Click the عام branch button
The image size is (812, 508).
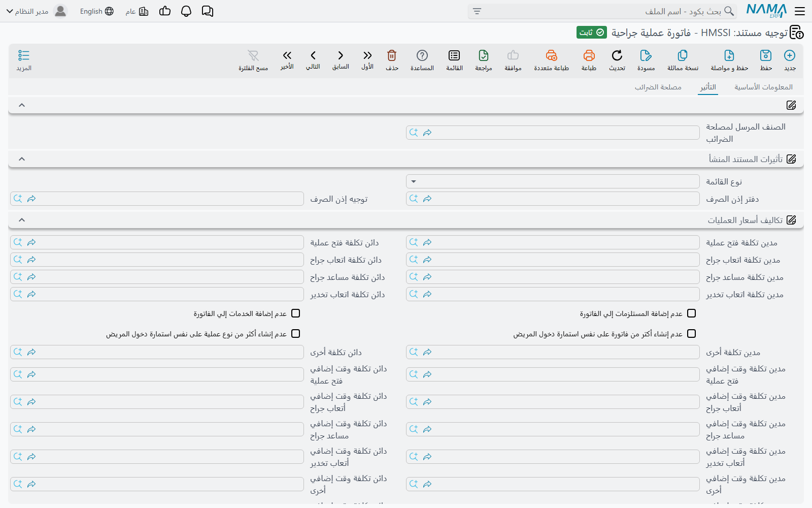pos(137,11)
